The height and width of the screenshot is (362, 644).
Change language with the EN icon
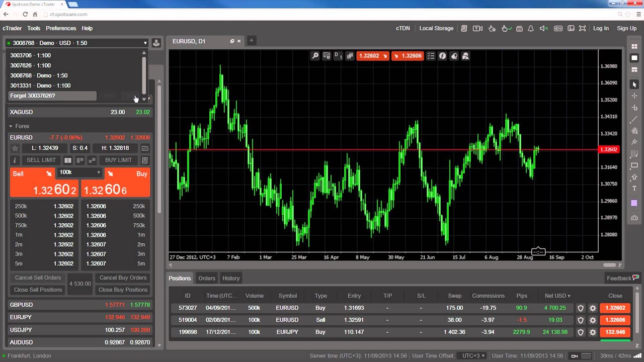[558, 29]
